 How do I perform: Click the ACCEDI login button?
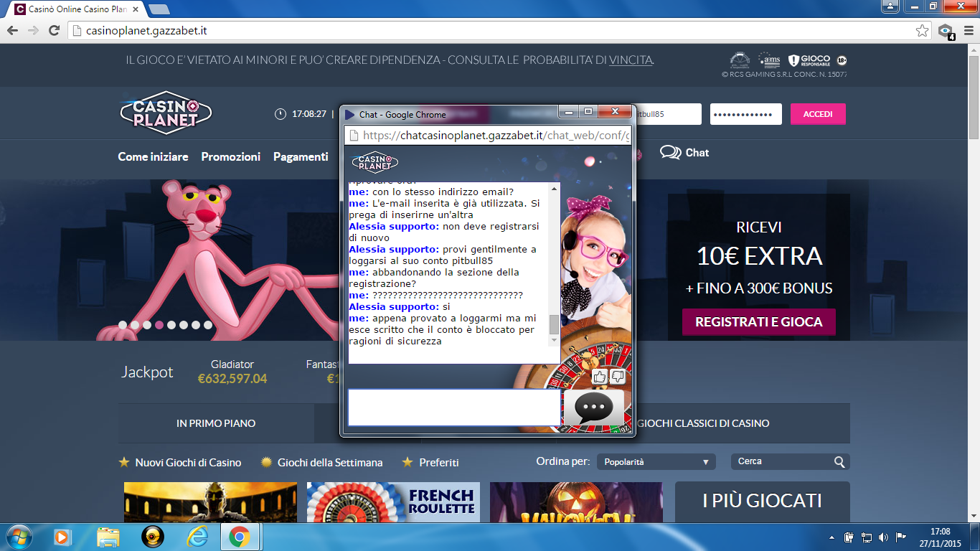(818, 114)
